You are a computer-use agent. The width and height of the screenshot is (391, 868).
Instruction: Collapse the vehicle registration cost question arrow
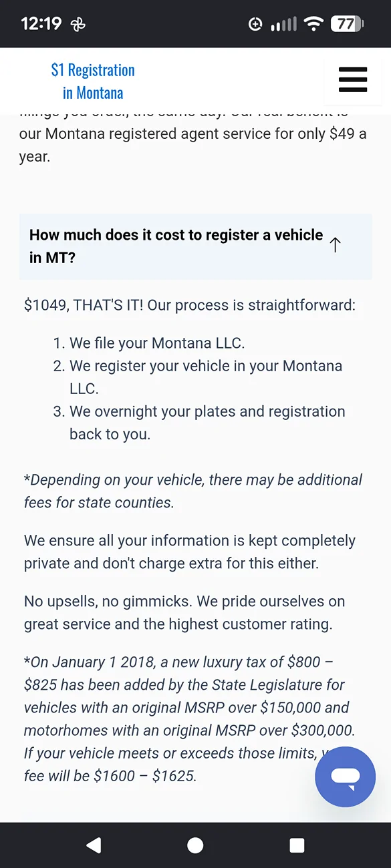[x=336, y=245]
